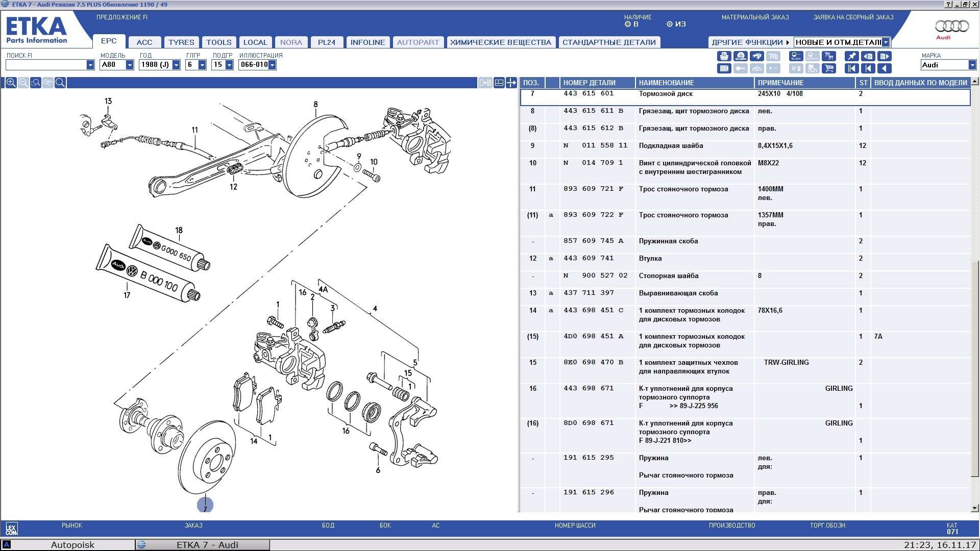Open the ХИМИЧЕСКИЕ ВЕЩЕСТВА tab

click(501, 42)
